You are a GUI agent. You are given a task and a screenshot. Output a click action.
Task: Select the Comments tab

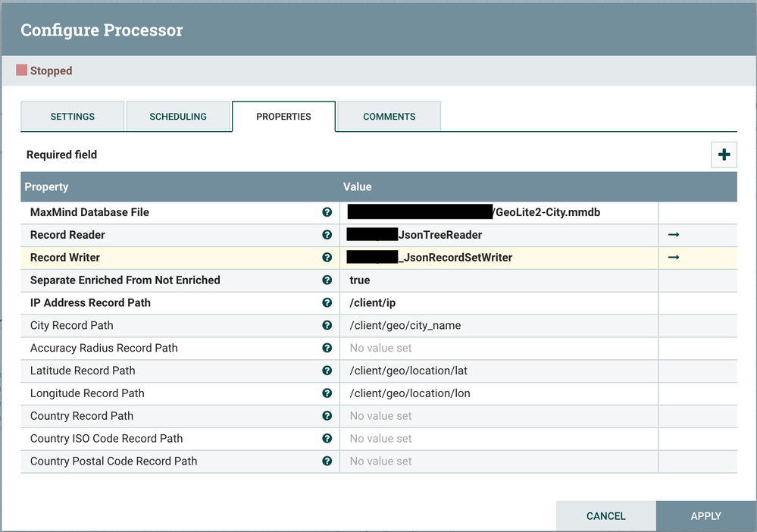(x=389, y=117)
